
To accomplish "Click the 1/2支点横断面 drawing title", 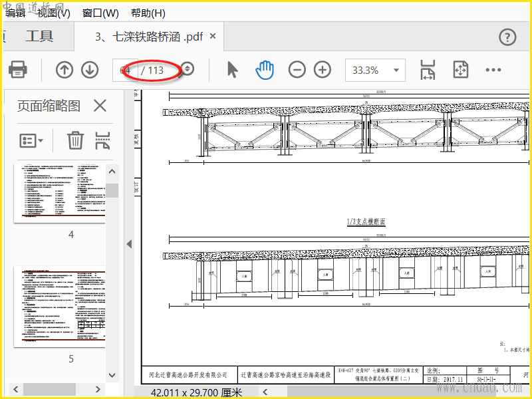I will (366, 222).
